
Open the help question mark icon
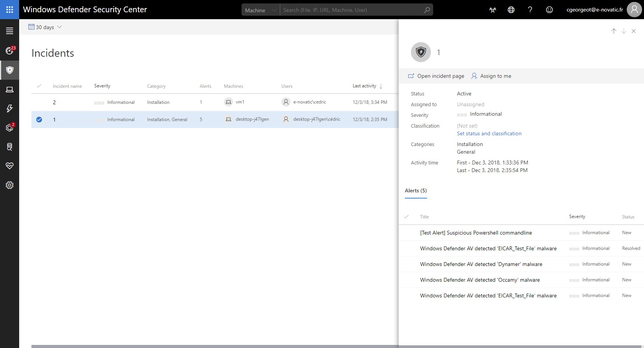point(530,10)
